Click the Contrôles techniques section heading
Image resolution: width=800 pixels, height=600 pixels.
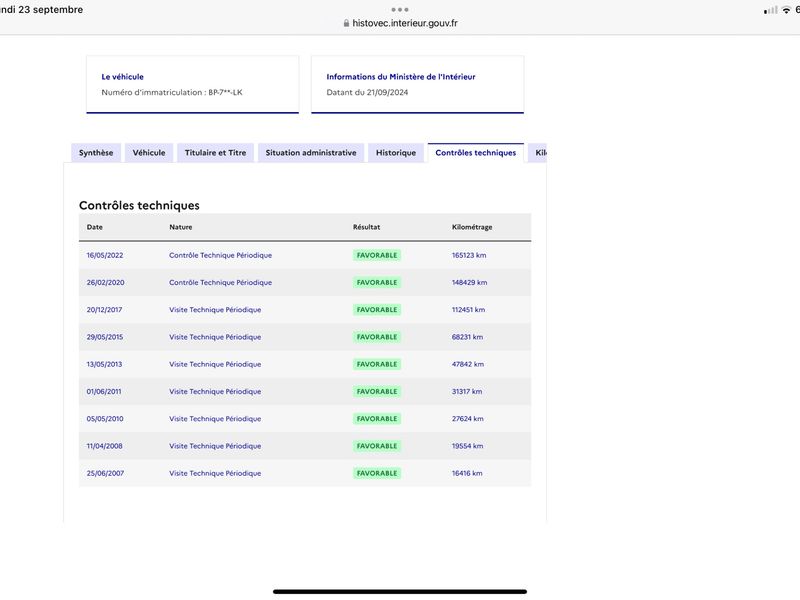(x=139, y=205)
